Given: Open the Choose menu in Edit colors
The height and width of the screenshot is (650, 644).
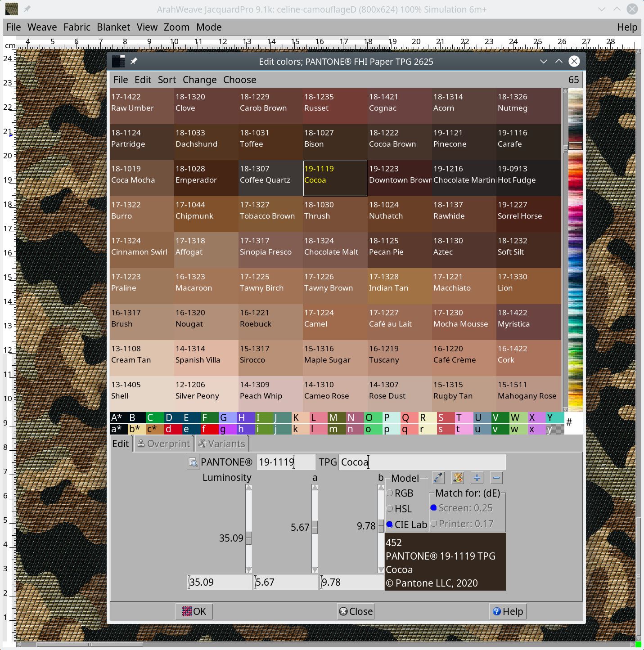Looking at the screenshot, I should coord(239,80).
